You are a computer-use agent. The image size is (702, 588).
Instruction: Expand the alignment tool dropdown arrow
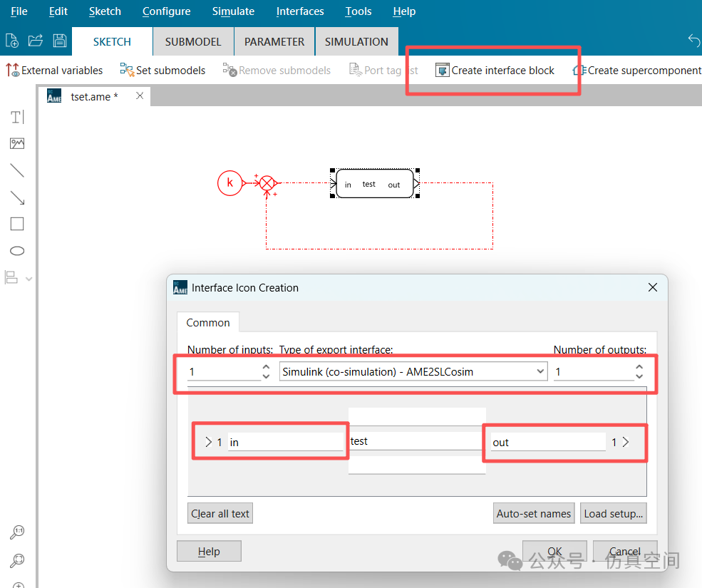click(x=29, y=279)
